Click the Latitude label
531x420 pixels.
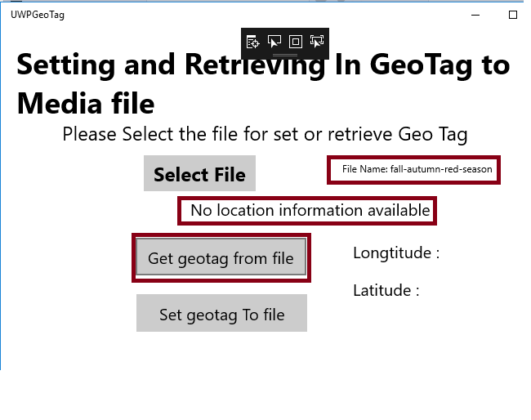pyautogui.click(x=386, y=290)
